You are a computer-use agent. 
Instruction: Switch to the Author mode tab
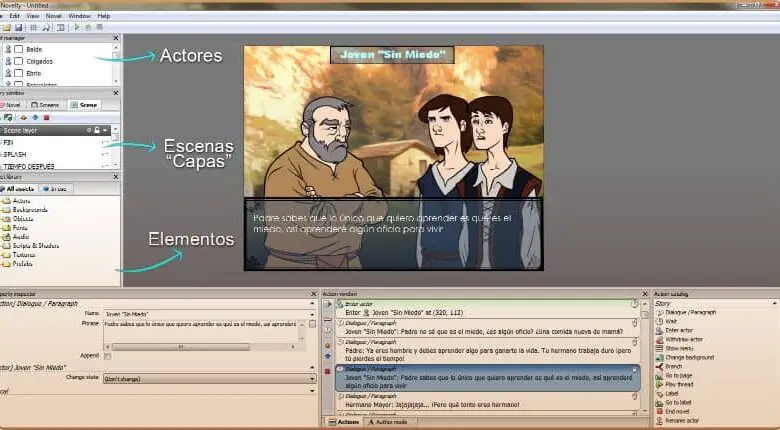pos(388,422)
